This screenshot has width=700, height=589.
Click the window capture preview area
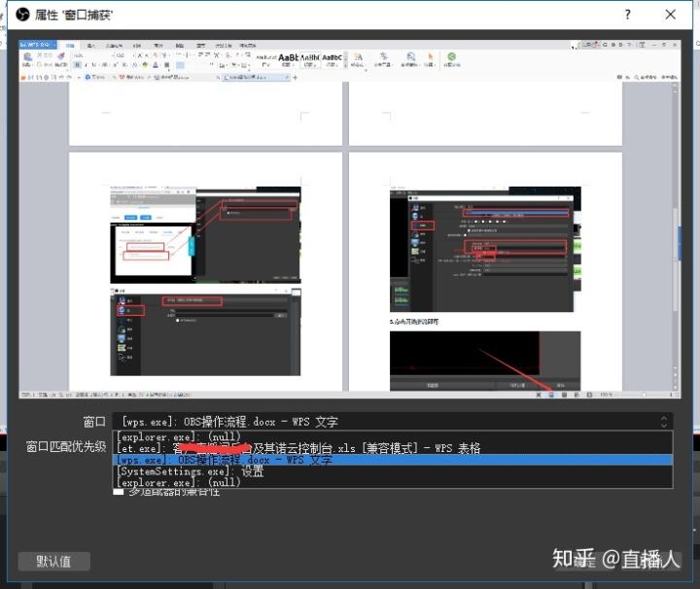pos(350,219)
